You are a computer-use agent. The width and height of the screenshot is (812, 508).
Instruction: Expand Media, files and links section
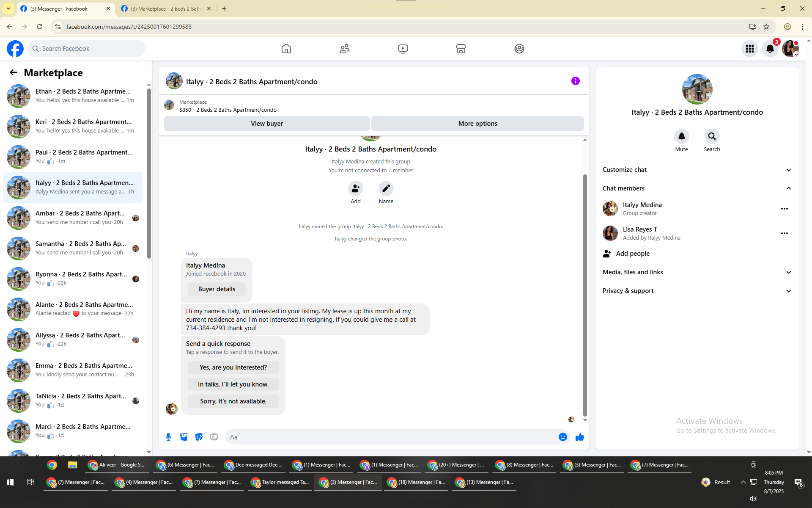click(x=697, y=272)
